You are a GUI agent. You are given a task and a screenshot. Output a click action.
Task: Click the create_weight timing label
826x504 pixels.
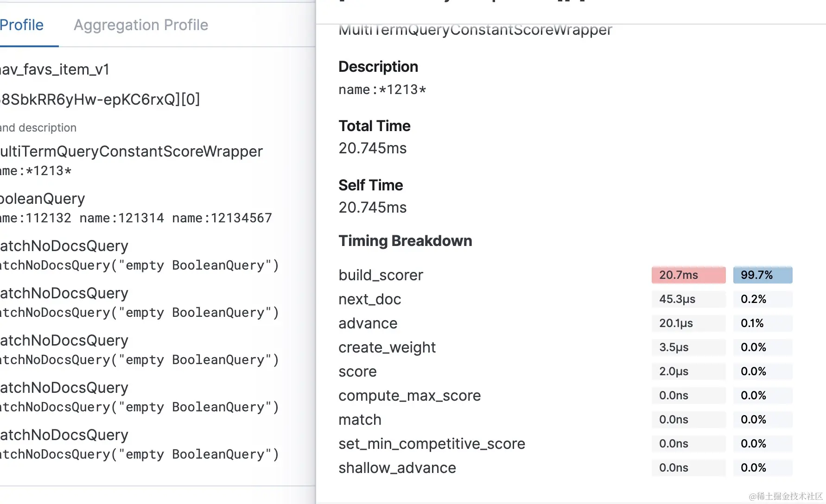387,347
